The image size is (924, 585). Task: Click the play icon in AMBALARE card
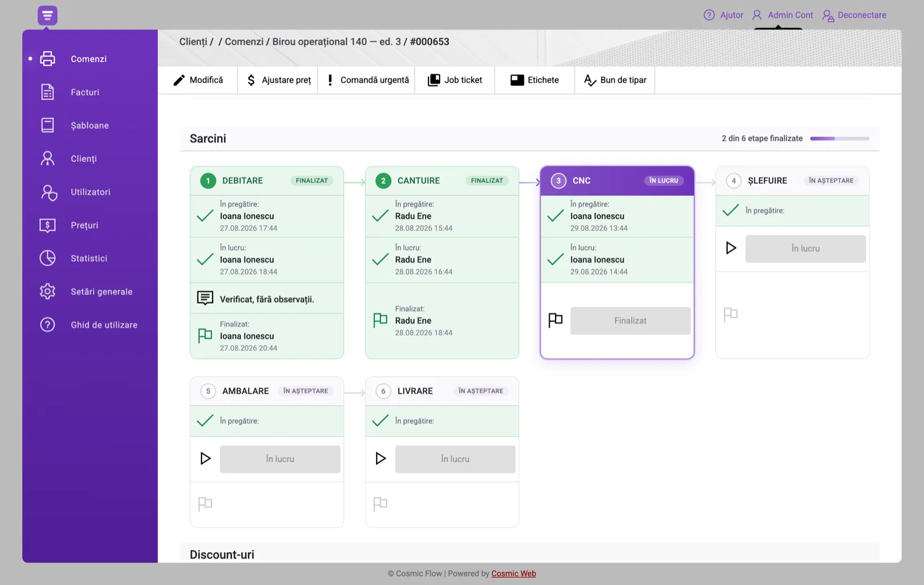coord(205,459)
